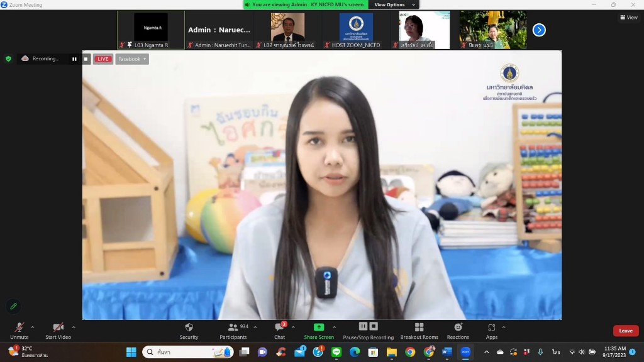
Task: Switch the keyboard input language indicator
Action: pyautogui.click(x=556, y=352)
